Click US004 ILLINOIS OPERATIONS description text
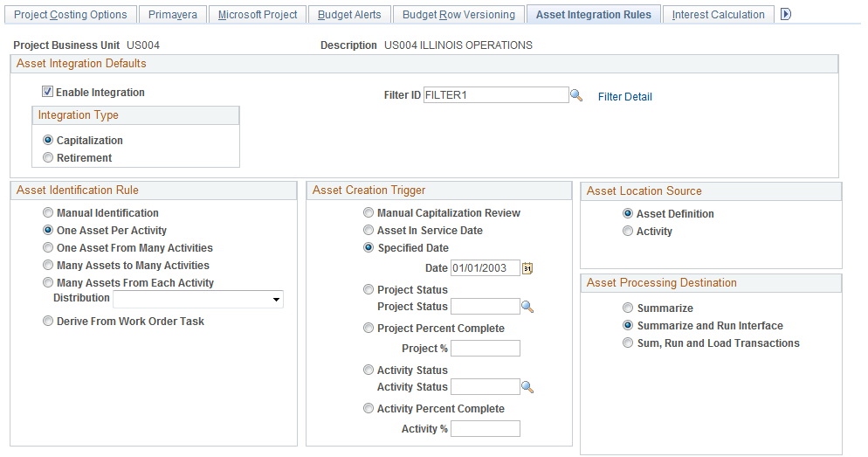868x457 pixels. [458, 45]
